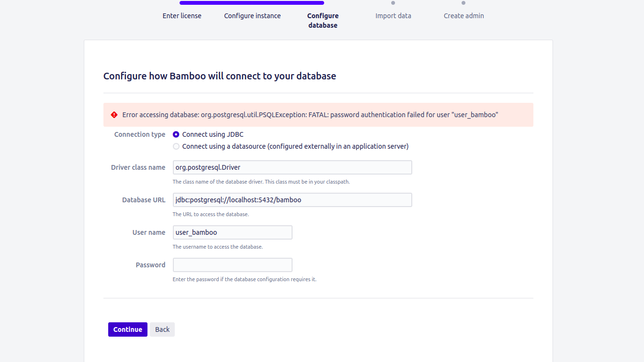Click the Database URL label

(x=144, y=200)
